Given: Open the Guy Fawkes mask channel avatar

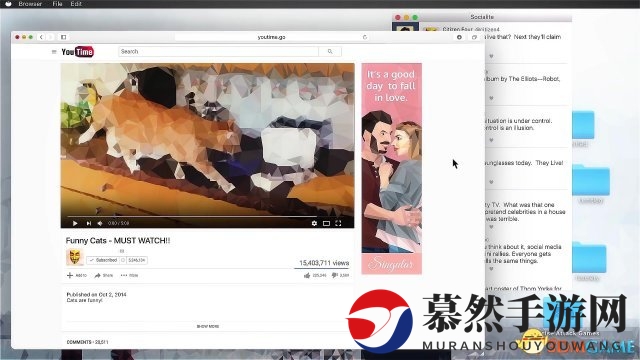Looking at the screenshot, I should click(x=75, y=257).
